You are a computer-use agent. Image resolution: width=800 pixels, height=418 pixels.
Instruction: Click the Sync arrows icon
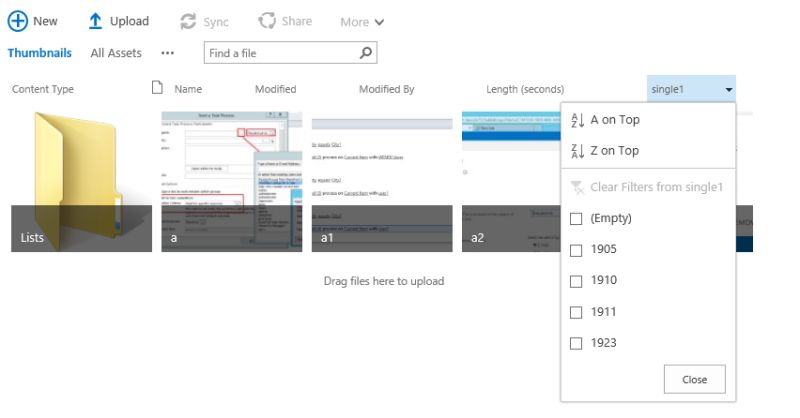point(188,21)
